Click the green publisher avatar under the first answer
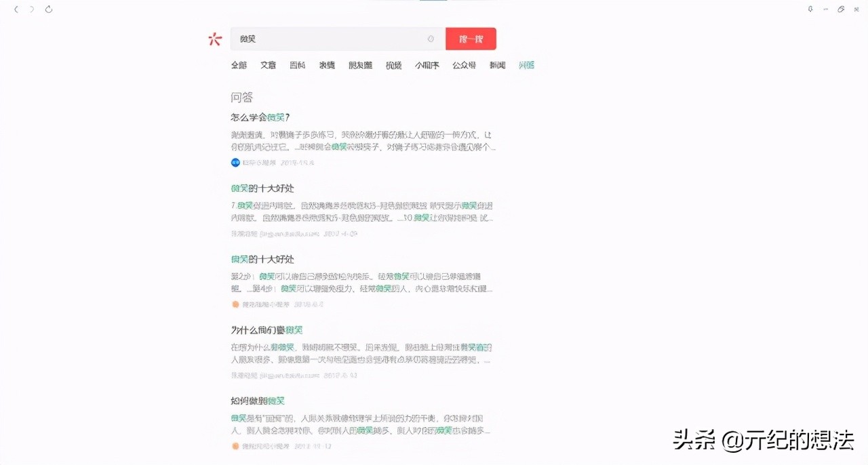 pos(234,163)
